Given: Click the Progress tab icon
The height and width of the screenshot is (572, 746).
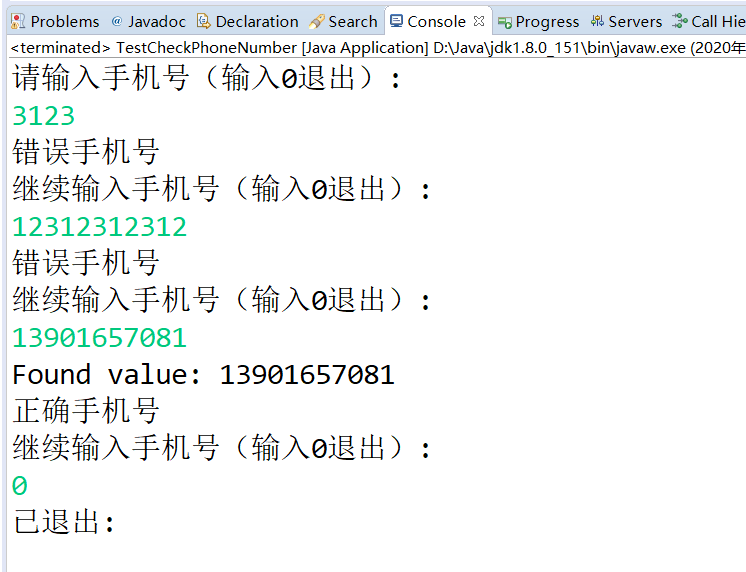Looking at the screenshot, I should [505, 22].
